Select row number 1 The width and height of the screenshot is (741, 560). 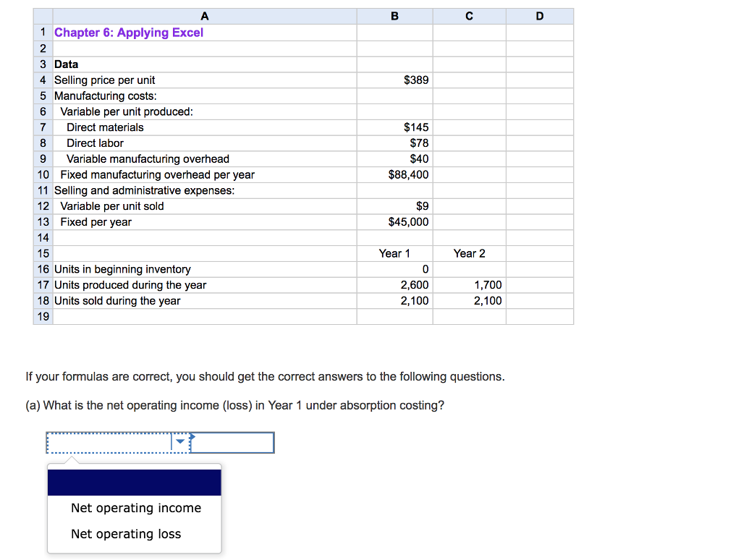click(x=42, y=33)
